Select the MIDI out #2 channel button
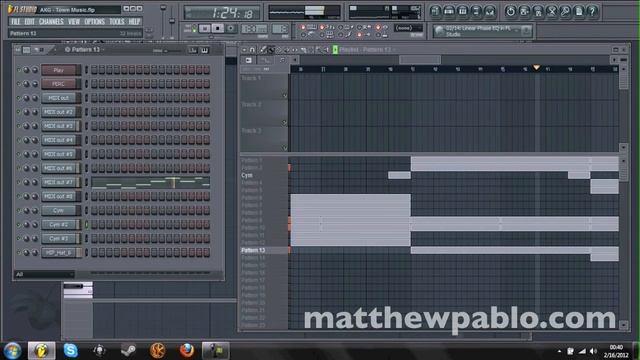The width and height of the screenshot is (640, 360). tap(58, 112)
